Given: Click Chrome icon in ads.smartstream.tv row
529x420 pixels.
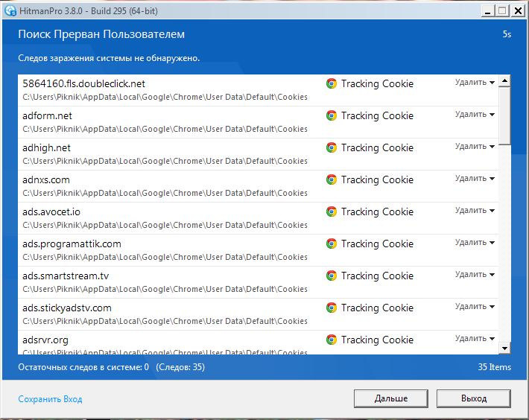Looking at the screenshot, I should [332, 276].
